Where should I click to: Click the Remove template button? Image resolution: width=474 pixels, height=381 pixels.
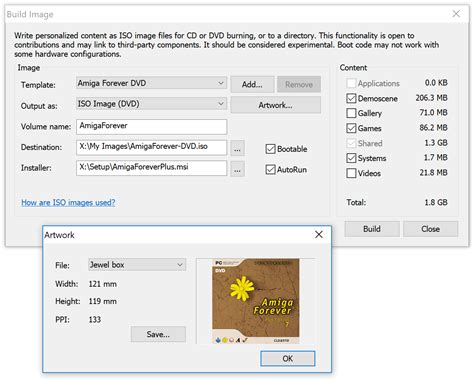coord(299,84)
